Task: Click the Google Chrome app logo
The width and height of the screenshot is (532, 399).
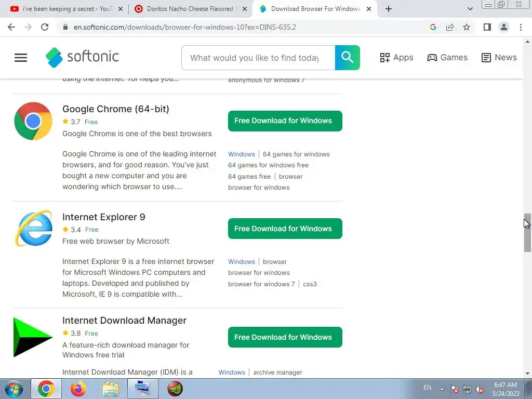Action: (33, 121)
